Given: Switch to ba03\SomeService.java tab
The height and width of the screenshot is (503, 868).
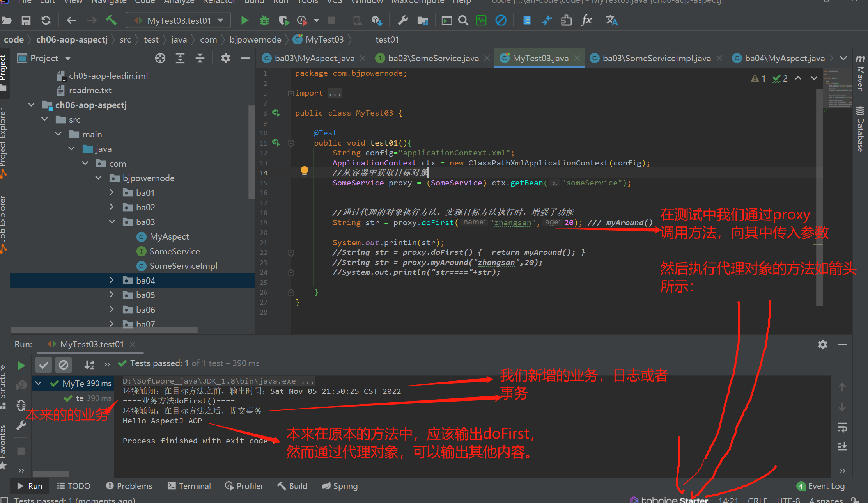Looking at the screenshot, I should [433, 58].
